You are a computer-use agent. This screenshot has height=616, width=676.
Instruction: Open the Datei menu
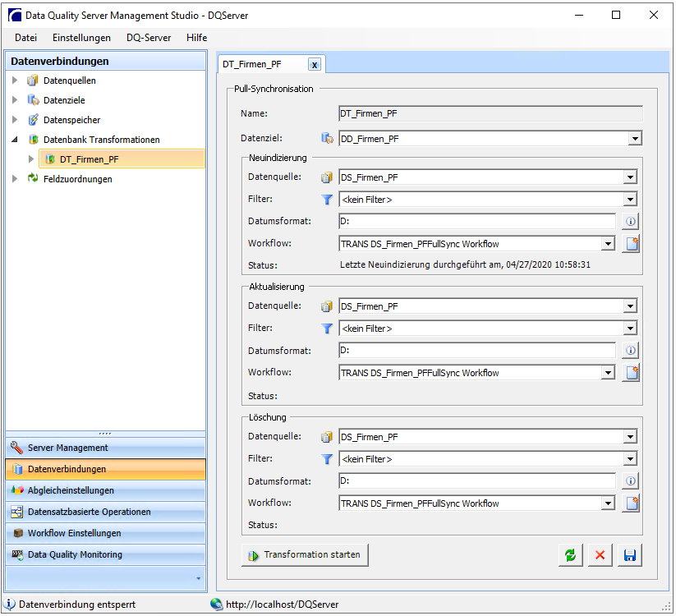tap(25, 38)
